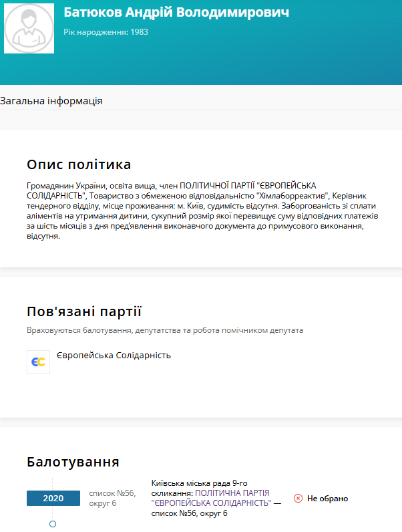Click the Рік народження: 1983 text
This screenshot has width=402, height=532.
tap(106, 31)
